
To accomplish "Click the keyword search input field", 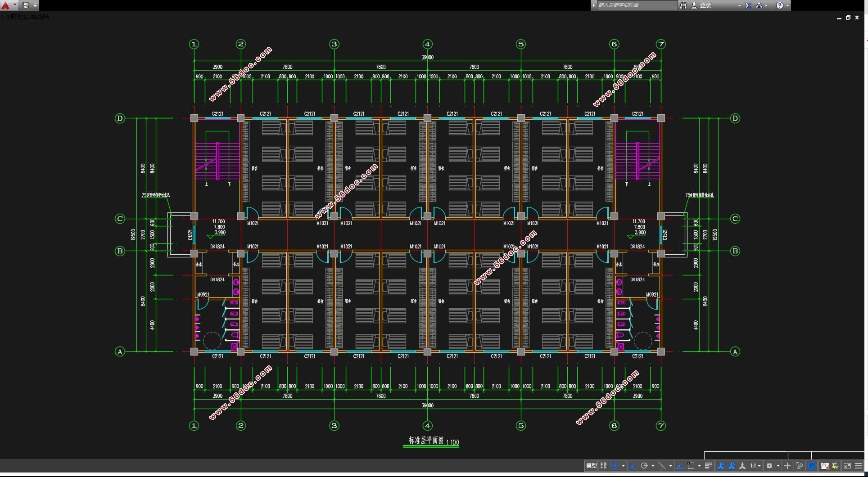I will pos(637,5).
